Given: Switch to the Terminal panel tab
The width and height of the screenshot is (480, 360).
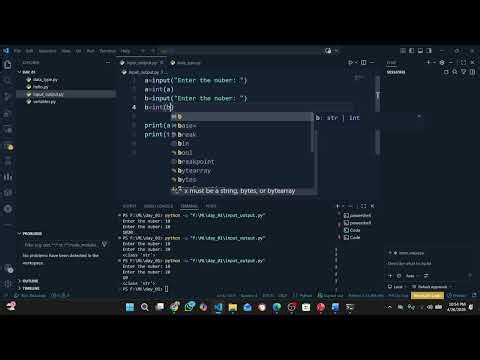Looking at the screenshot, I should [x=189, y=206].
